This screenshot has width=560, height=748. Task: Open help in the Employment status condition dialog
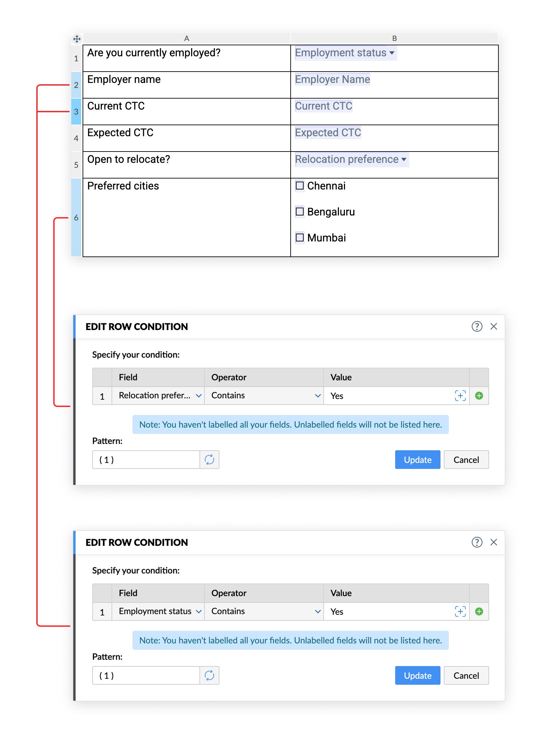click(x=476, y=542)
